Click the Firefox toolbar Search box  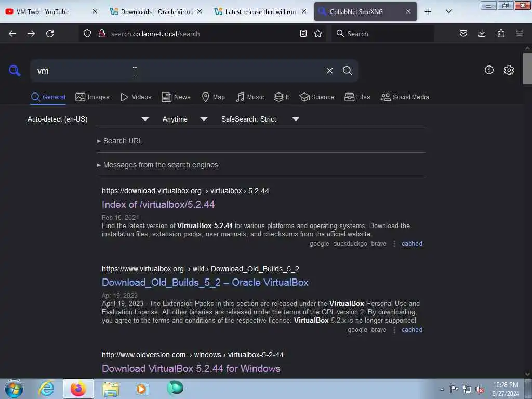click(383, 34)
